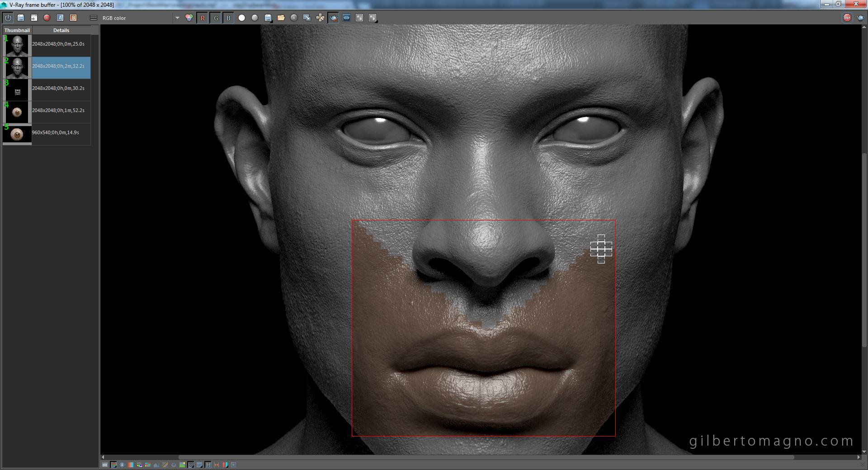Expand channel list dropdown arrow
Screen dimensions: 868x470
coord(177,18)
